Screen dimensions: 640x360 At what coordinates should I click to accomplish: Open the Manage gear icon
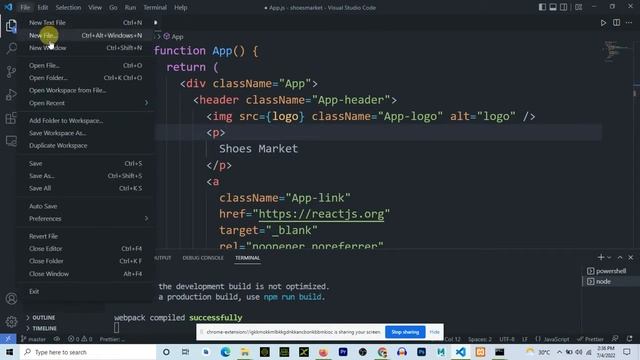(x=11, y=322)
